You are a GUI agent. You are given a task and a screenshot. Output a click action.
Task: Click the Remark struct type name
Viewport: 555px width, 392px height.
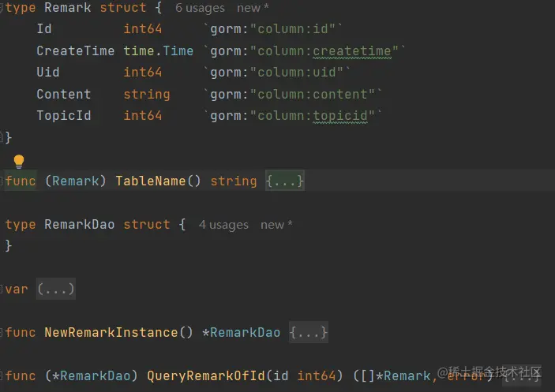pos(68,7)
